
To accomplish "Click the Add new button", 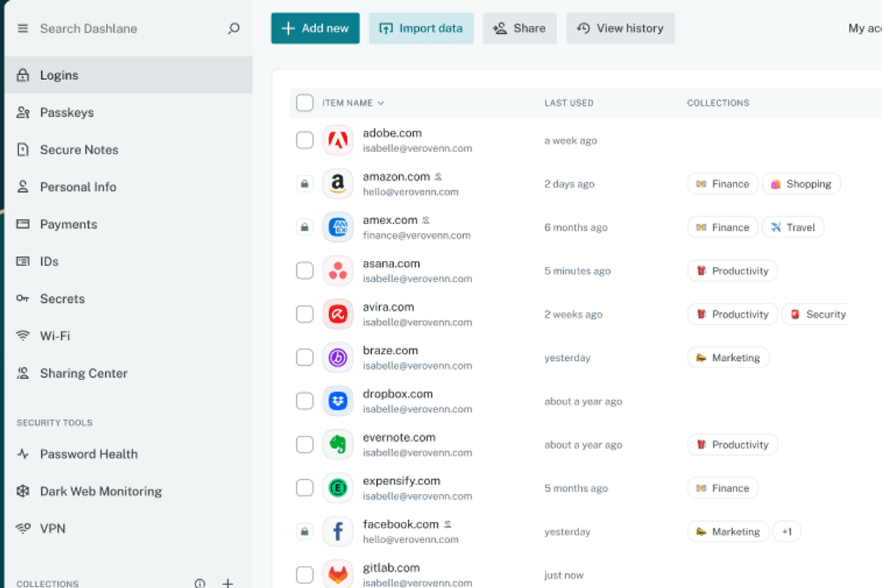I will coord(315,28).
